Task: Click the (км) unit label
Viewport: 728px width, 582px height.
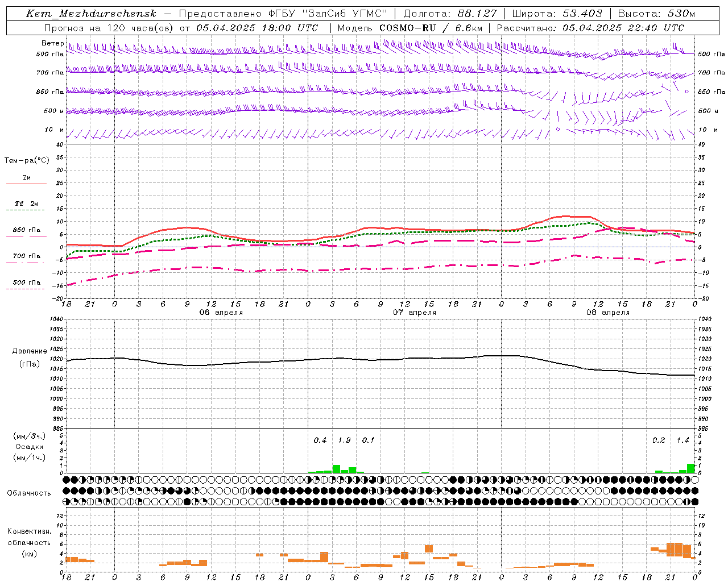Action: 31,553
